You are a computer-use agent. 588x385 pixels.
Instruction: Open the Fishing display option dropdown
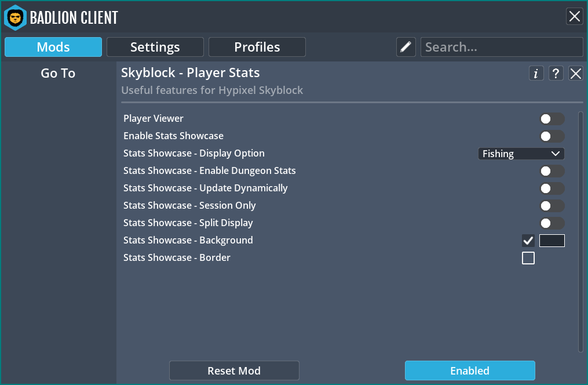click(521, 154)
